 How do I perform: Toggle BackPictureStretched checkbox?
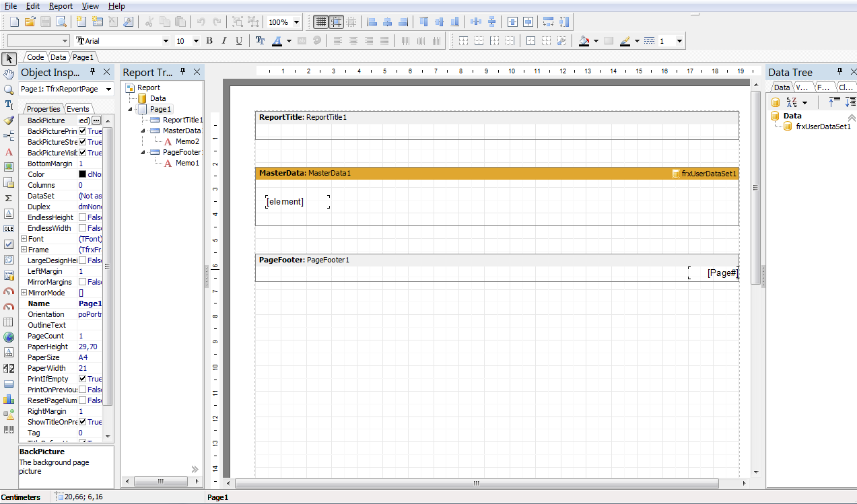[x=83, y=142]
